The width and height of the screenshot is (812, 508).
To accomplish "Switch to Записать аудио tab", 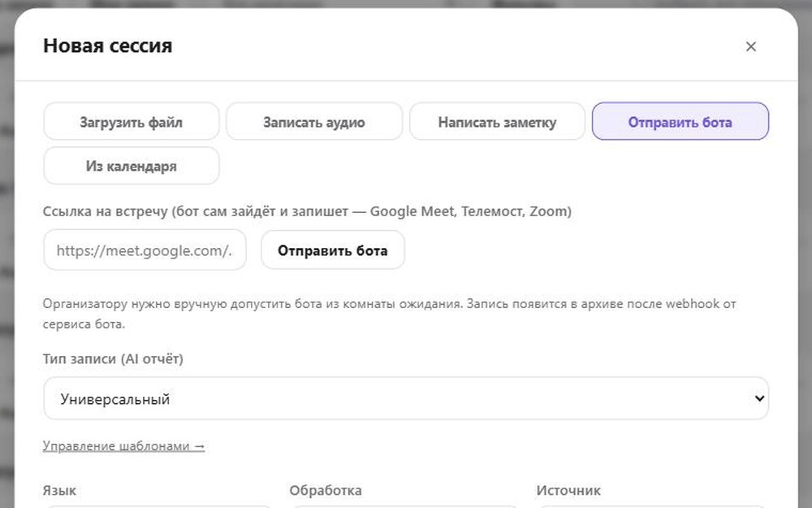I will (313, 121).
